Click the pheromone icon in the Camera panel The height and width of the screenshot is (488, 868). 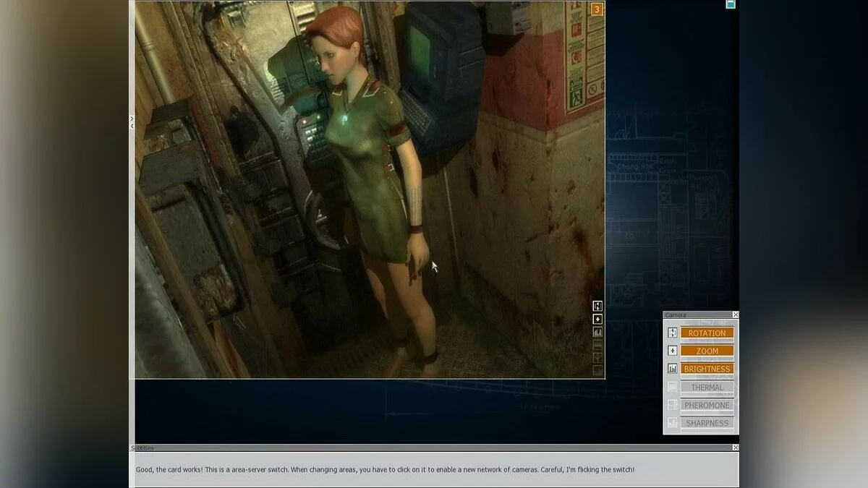coord(673,405)
